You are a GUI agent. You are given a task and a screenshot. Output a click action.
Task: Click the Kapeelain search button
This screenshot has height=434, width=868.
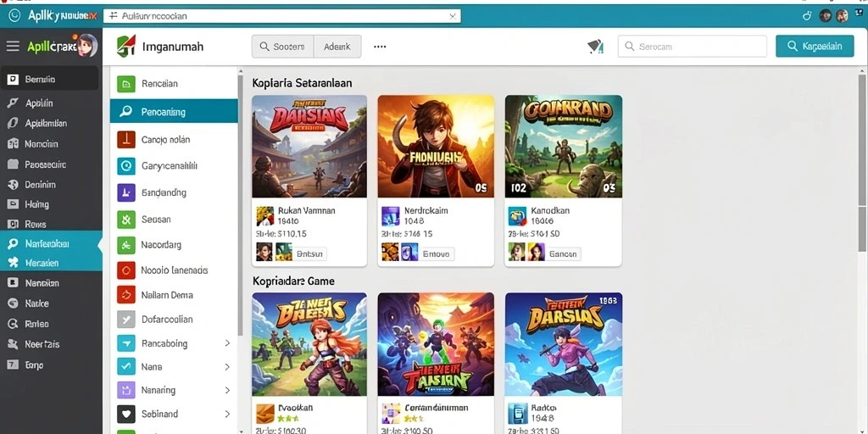(815, 47)
